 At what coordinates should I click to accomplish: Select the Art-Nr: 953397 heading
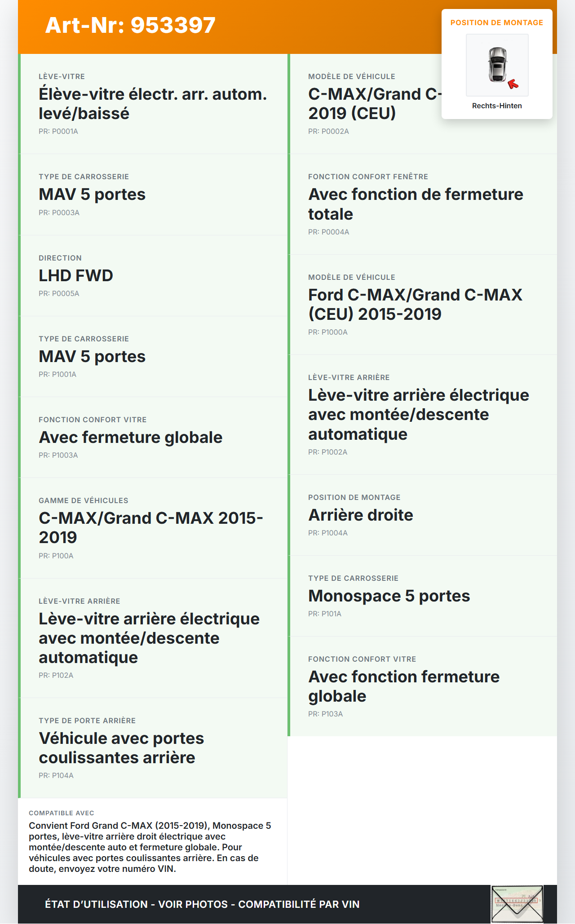pyautogui.click(x=130, y=25)
